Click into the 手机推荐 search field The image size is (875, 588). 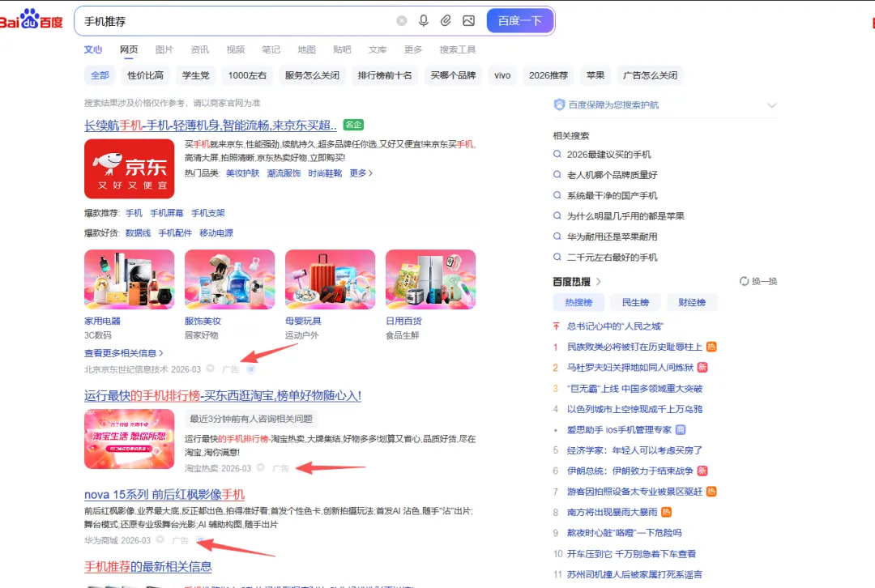pyautogui.click(x=234, y=21)
